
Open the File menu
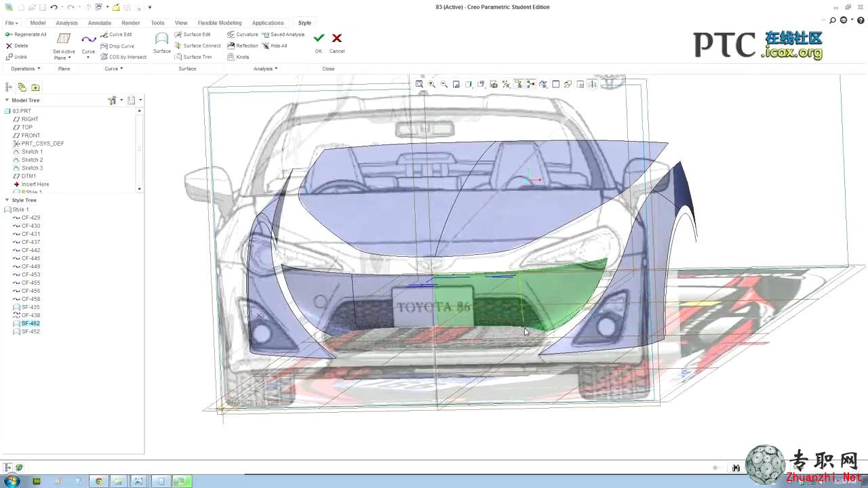12,23
